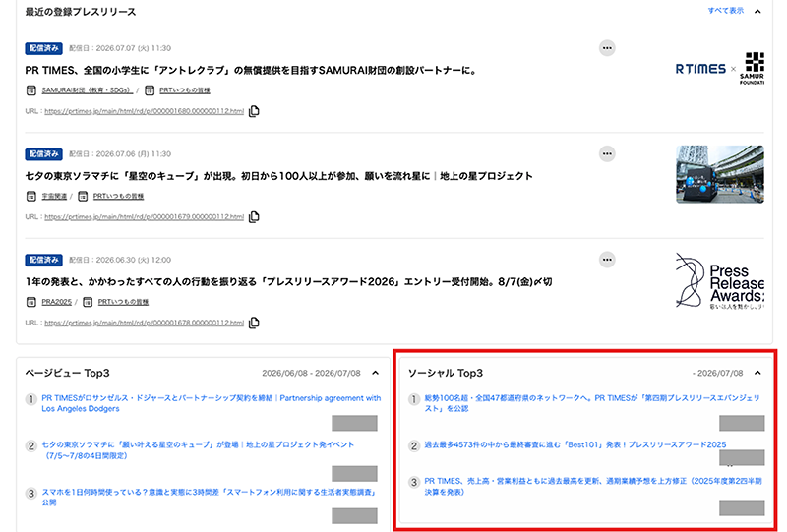Open PRTいつもの皆様 link in the 七夕の東京ソラマチ release
The image size is (787, 532).
[118, 196]
